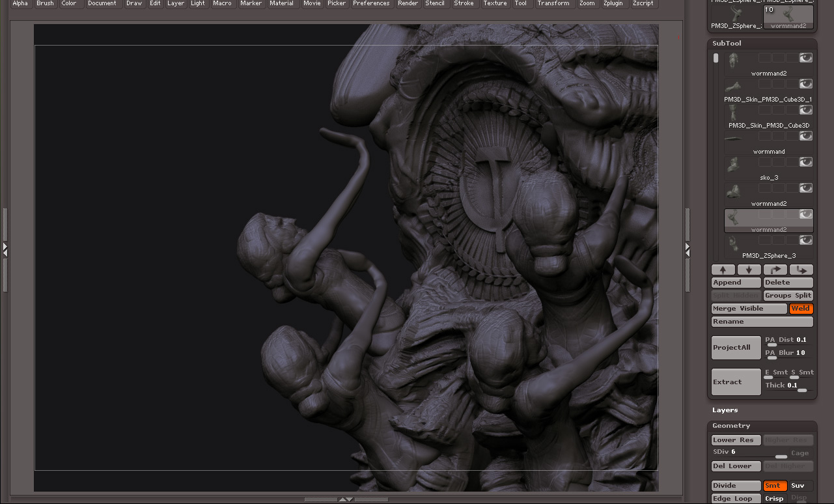Viewport: 834px width, 504px height.
Task: Toggle eye of selected wormmand2 subtool
Action: click(x=806, y=214)
